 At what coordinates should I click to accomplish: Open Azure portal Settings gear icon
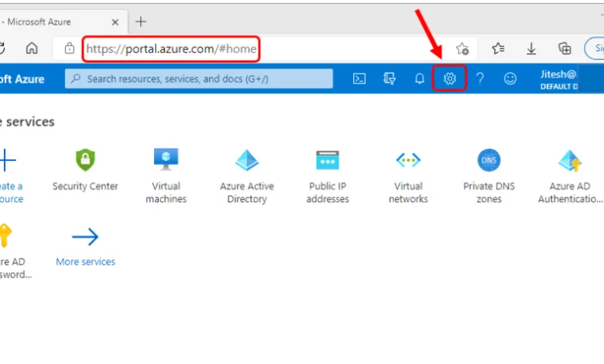tap(450, 78)
